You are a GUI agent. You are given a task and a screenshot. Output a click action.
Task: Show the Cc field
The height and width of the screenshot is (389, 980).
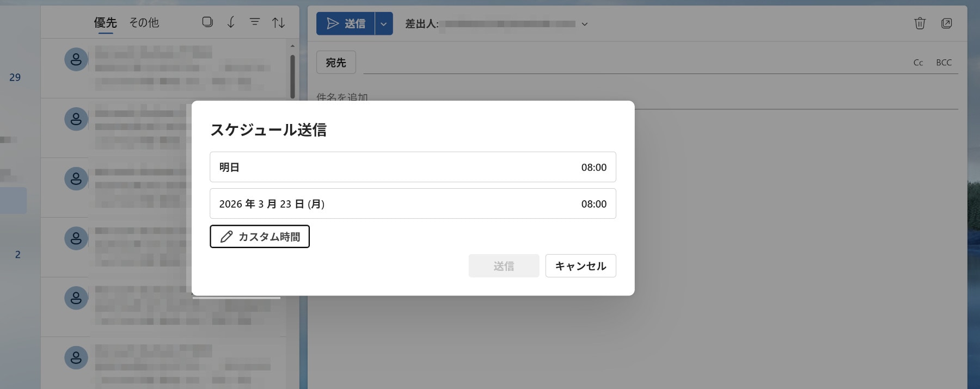(918, 63)
